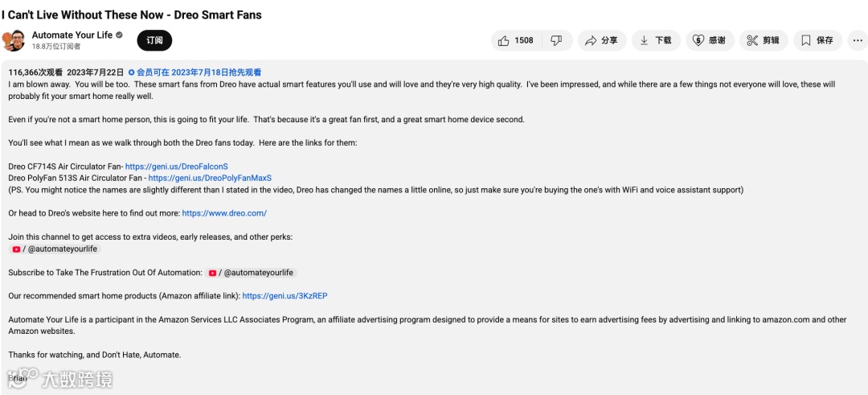Open the Amazon affiliate geni.us/3KzREP link

(285, 296)
